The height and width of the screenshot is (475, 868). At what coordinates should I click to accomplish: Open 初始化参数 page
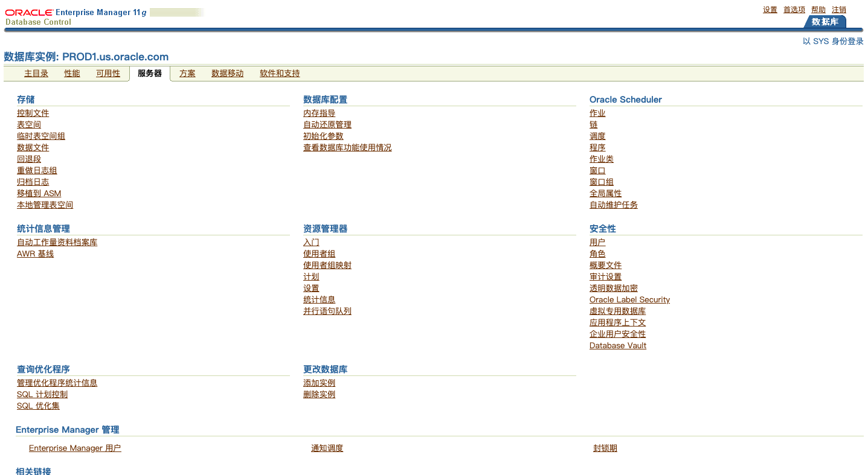324,136
